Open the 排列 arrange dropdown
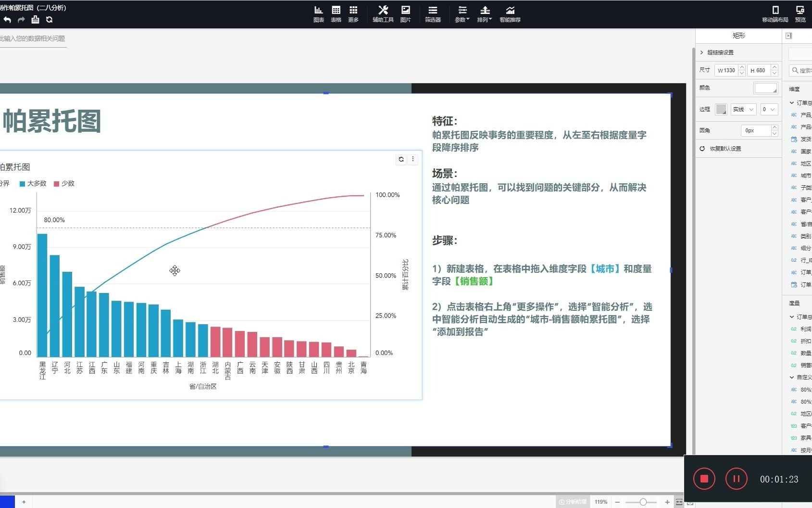This screenshot has height=508, width=812. coord(485,14)
